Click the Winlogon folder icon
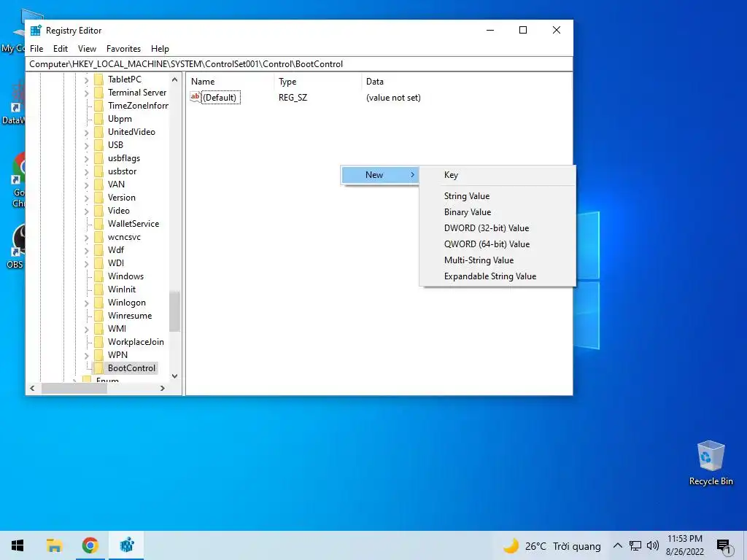This screenshot has width=747, height=560. pyautogui.click(x=98, y=303)
